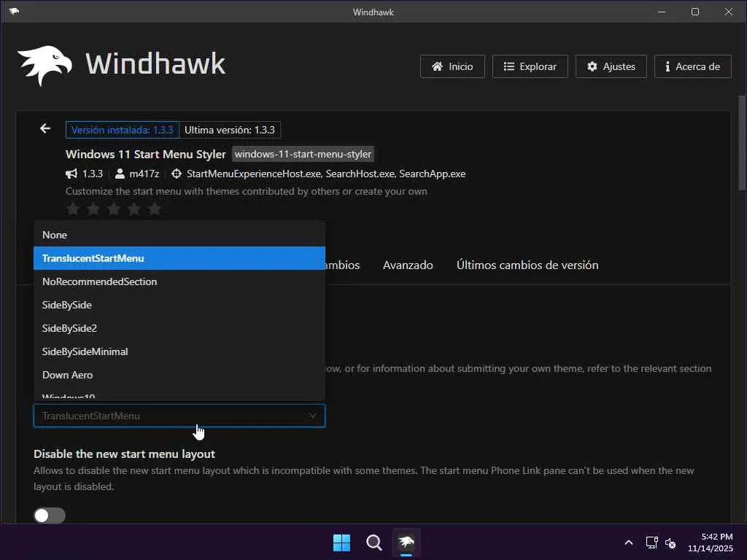Open the clock and date 5:42 PM
The height and width of the screenshot is (560, 747).
pos(711,542)
